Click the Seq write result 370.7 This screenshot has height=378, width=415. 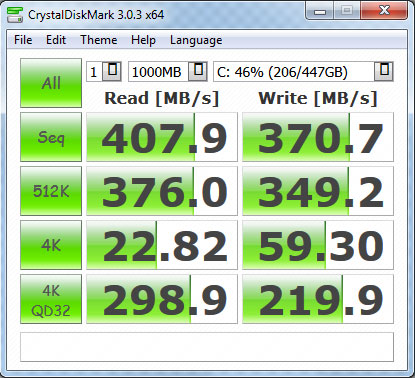coord(318,137)
